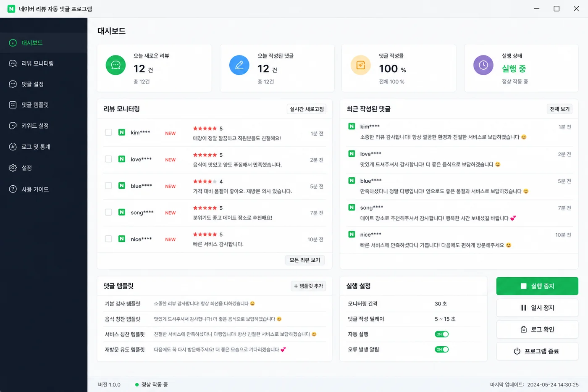The height and width of the screenshot is (392, 588).
Task: Click the green chat icon for new reviews
Action: tap(115, 65)
